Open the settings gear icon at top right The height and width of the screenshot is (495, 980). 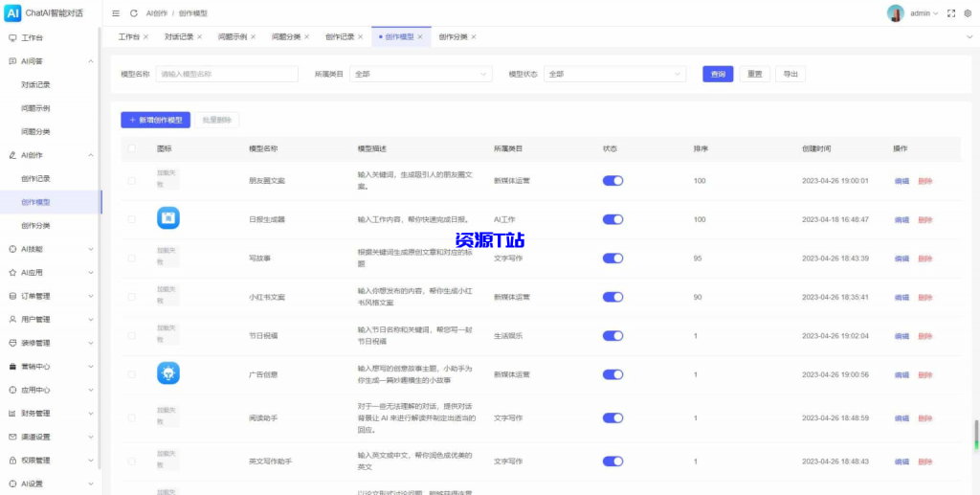click(x=969, y=13)
